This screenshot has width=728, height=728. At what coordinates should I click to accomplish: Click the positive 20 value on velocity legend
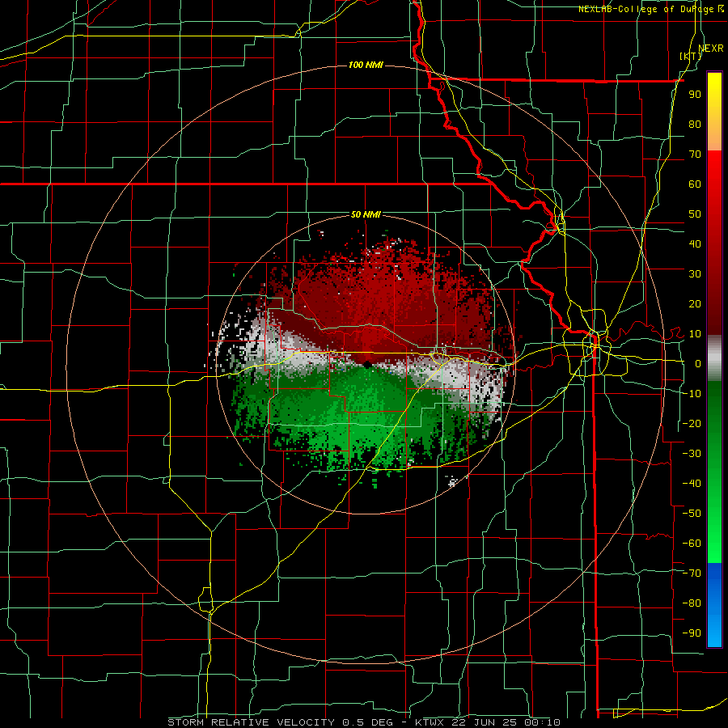695,303
